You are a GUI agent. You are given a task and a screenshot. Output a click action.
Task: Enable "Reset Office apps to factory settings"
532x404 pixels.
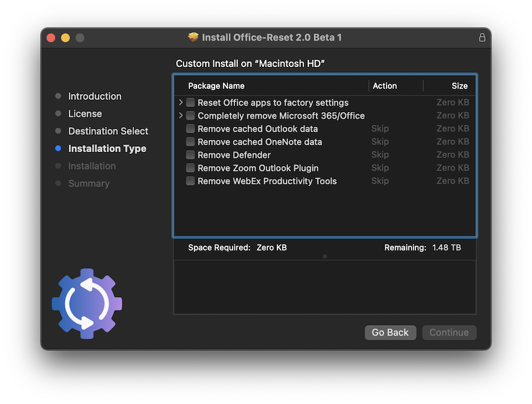(x=190, y=102)
